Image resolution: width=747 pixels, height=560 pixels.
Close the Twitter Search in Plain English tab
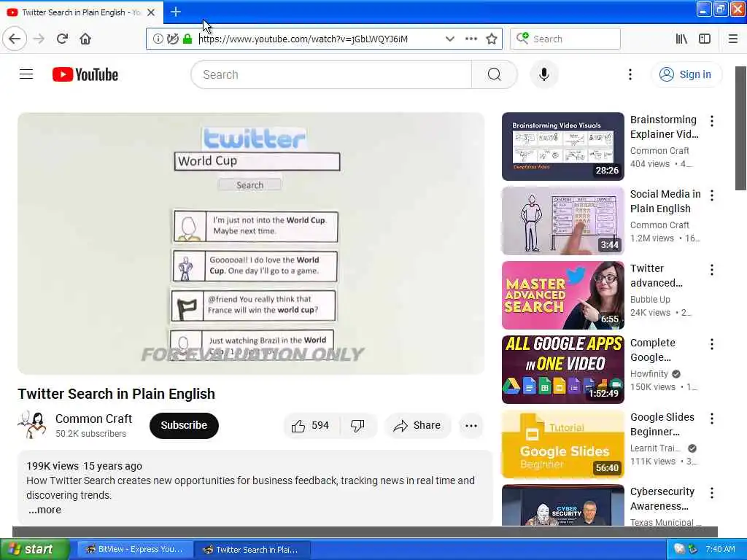click(151, 12)
